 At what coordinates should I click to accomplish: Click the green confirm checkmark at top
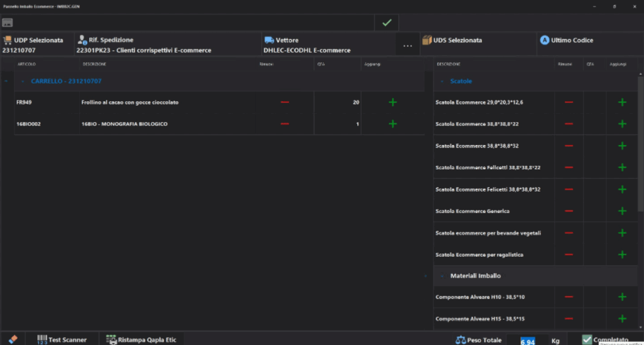tap(387, 23)
